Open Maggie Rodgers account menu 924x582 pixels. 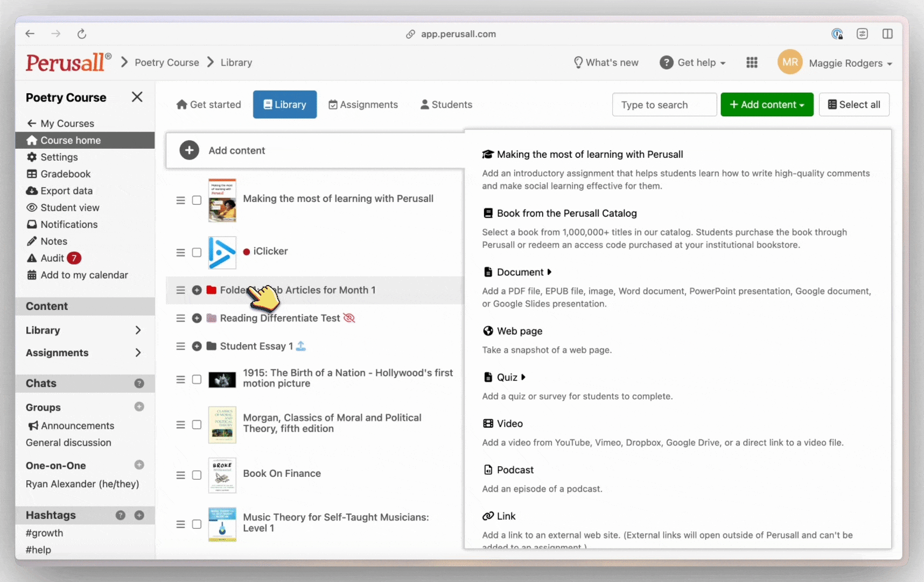tap(850, 63)
